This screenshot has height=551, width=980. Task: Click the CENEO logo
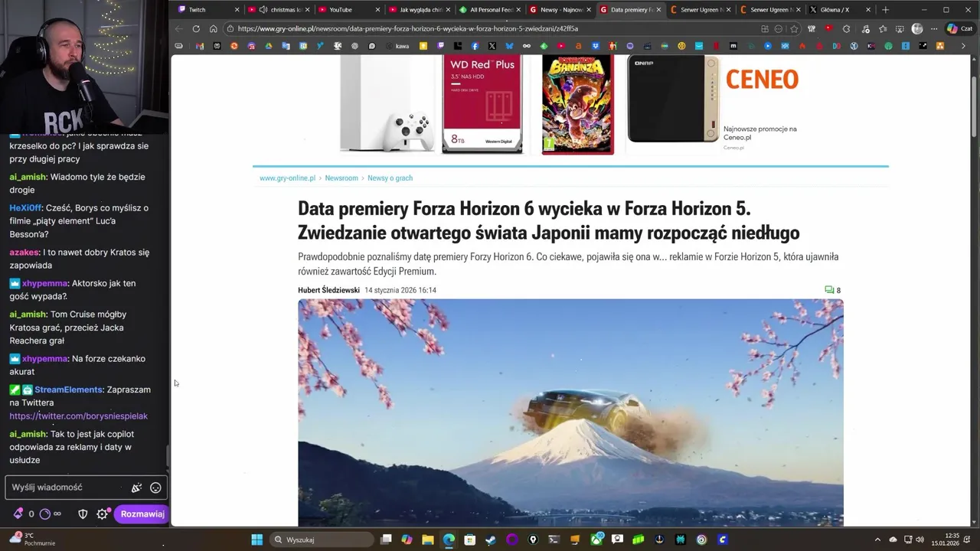[762, 79]
